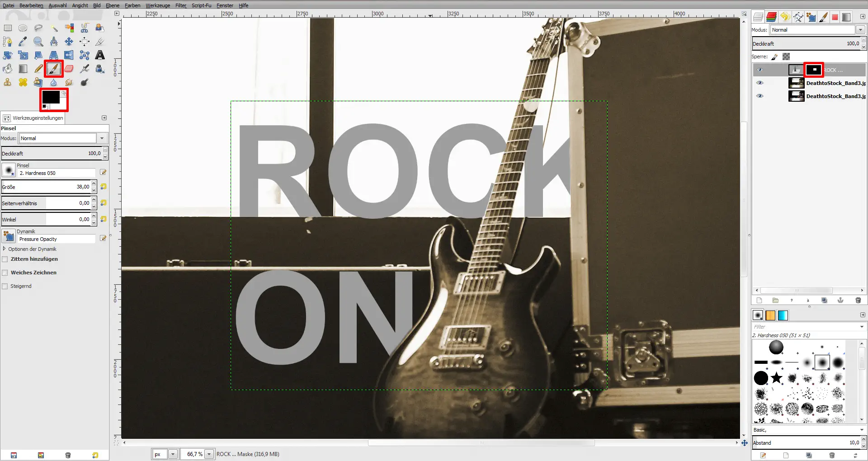Select the Eraser tool
Viewport: 868px width, 461px height.
(x=69, y=69)
